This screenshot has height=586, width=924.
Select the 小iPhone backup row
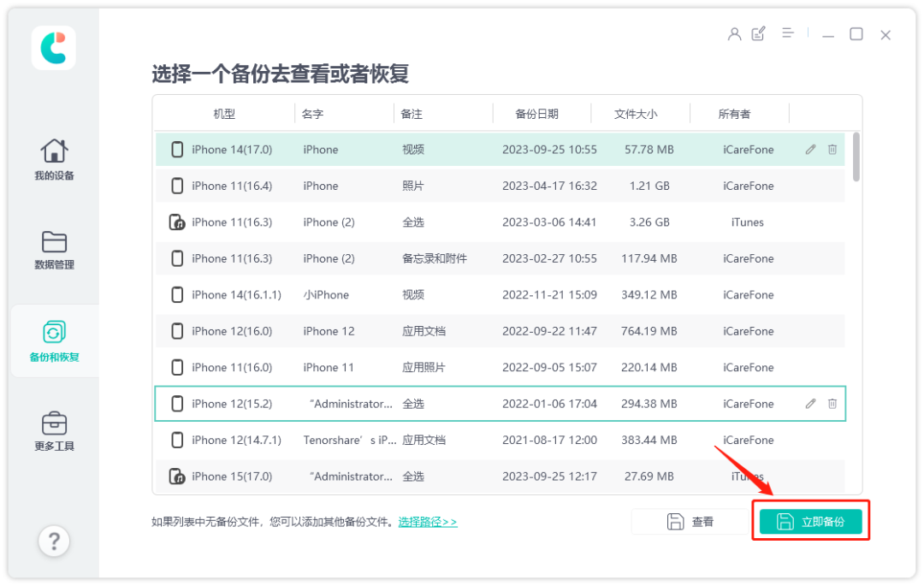point(500,294)
